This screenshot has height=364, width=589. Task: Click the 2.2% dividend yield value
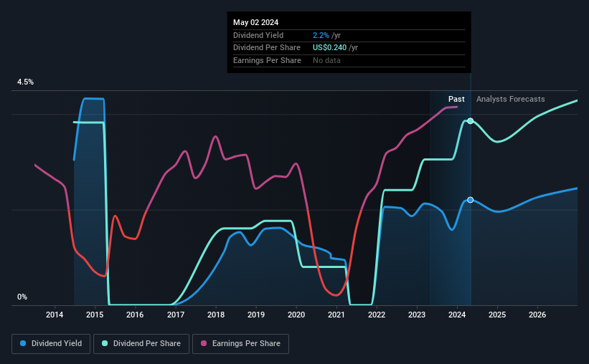click(321, 35)
